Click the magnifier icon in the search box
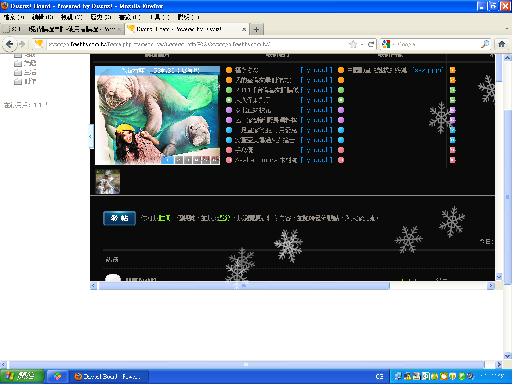The height and width of the screenshot is (386, 521). (x=485, y=44)
